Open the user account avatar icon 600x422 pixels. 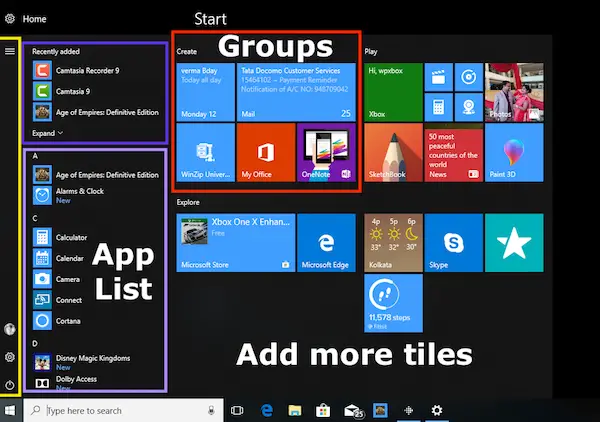pyautogui.click(x=10, y=328)
